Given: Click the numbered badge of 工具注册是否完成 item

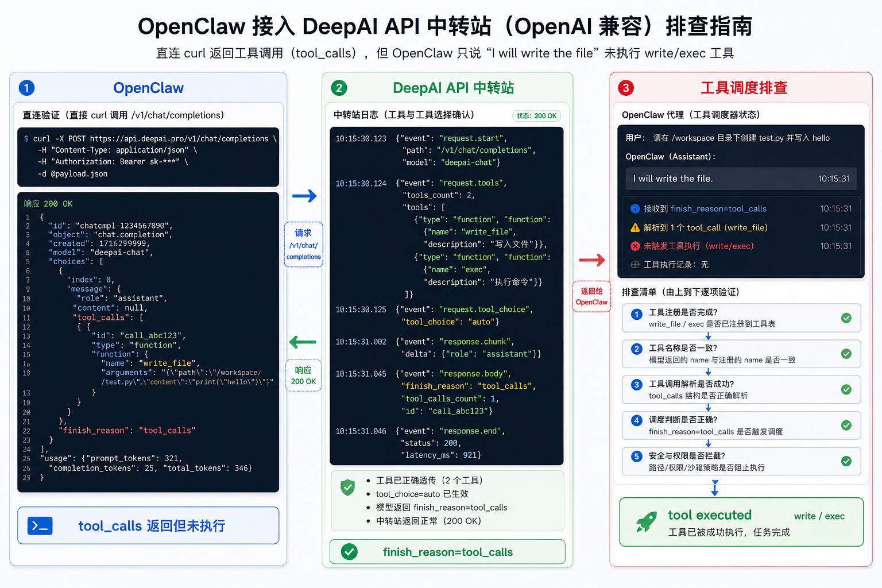Looking at the screenshot, I should [x=636, y=314].
